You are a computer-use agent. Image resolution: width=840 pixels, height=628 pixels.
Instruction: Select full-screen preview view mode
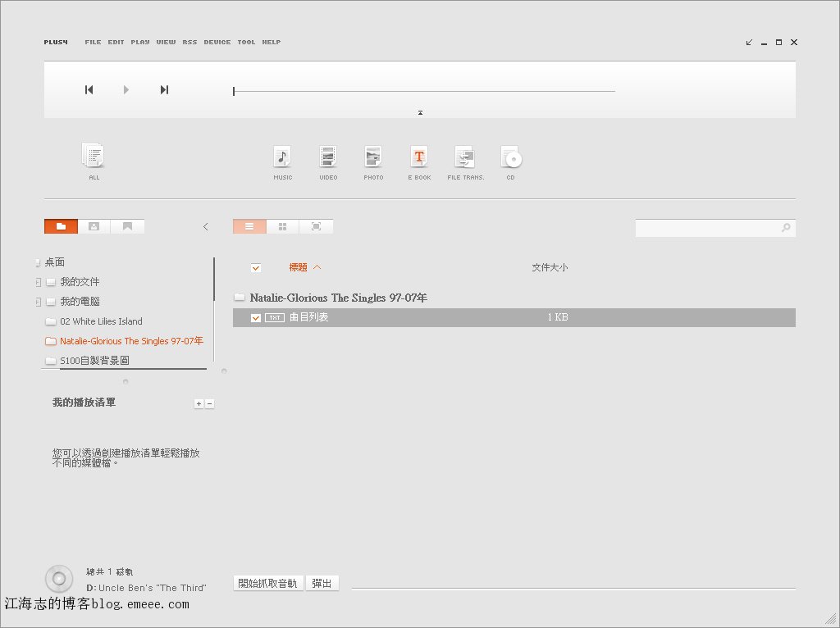point(316,226)
